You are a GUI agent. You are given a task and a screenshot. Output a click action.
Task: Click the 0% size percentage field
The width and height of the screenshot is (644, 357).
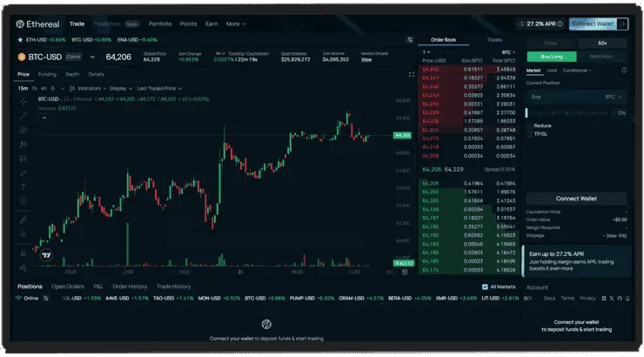(620, 113)
